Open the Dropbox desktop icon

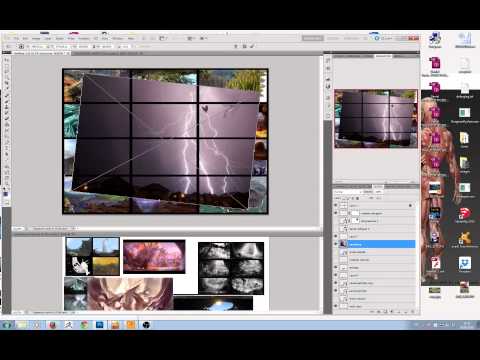pos(464,265)
